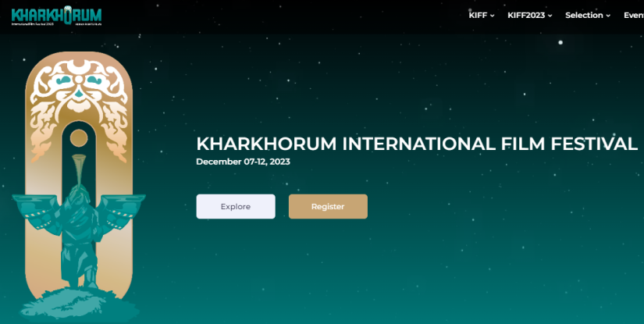Click the festival trophy illustration

coord(78,187)
